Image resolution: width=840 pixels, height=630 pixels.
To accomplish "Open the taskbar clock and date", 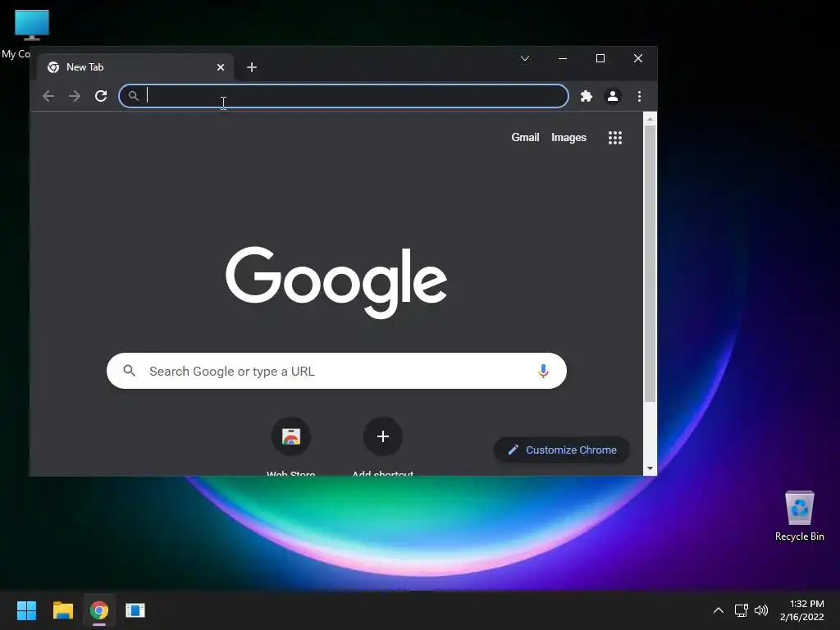I will pyautogui.click(x=802, y=610).
